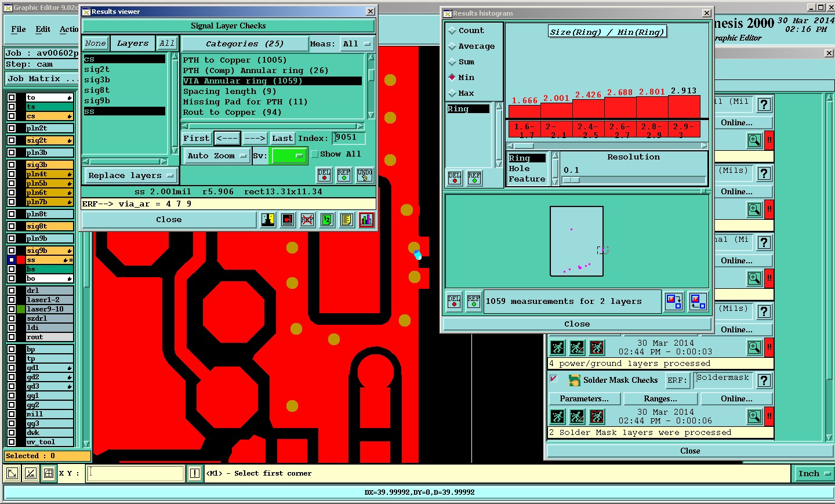Click the crossed-out REF icon
The width and height of the screenshot is (835, 504).
[x=307, y=220]
